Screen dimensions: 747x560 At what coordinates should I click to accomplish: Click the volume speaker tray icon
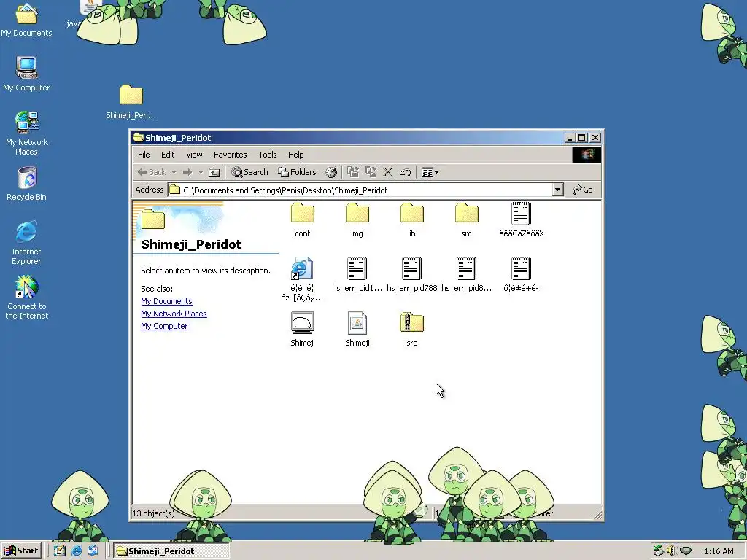tap(671, 551)
